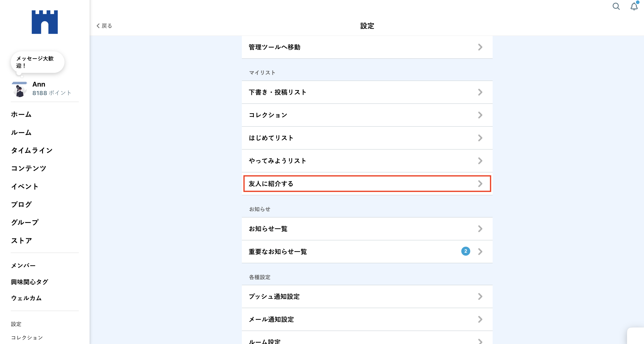Open 興味関心タグ sidebar link
The width and height of the screenshot is (644, 344).
30,282
